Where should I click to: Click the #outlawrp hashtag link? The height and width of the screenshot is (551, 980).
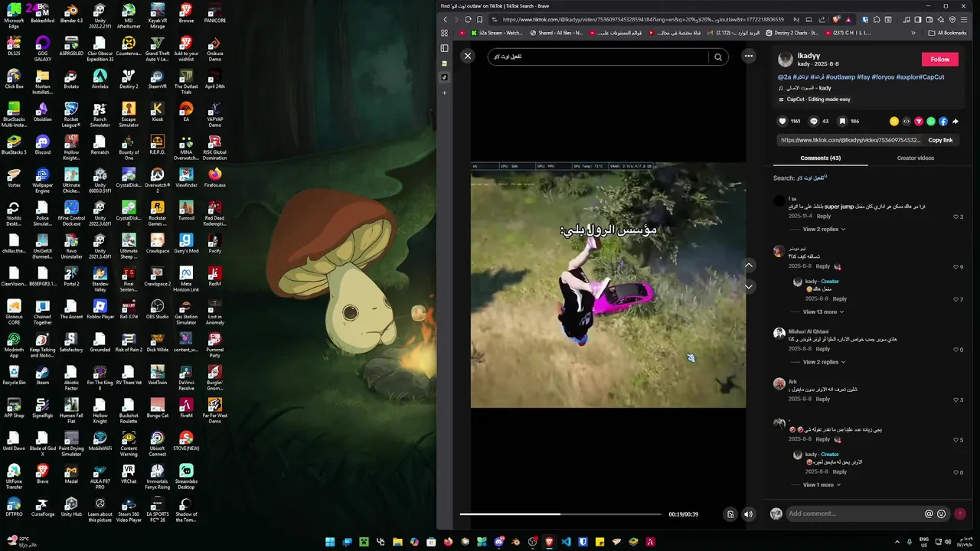click(x=840, y=77)
